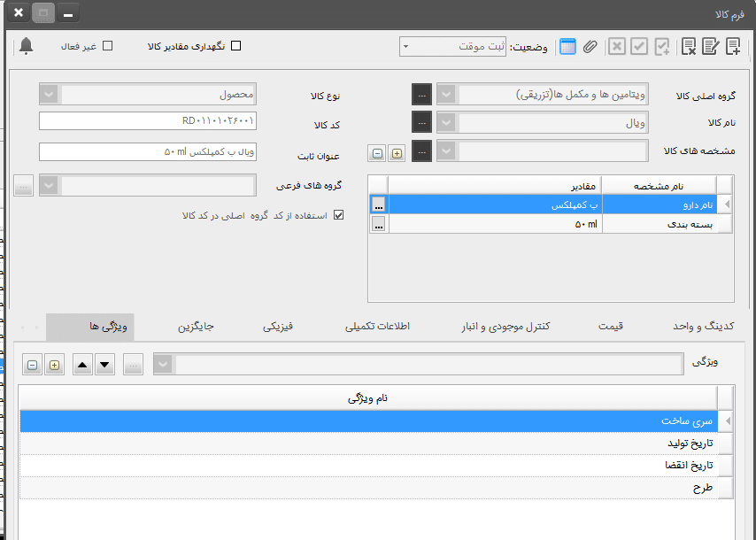The image size is (756, 540).
Task: Uncheck استفاده از کد گروه اصلی checkbox
Action: [x=339, y=215]
